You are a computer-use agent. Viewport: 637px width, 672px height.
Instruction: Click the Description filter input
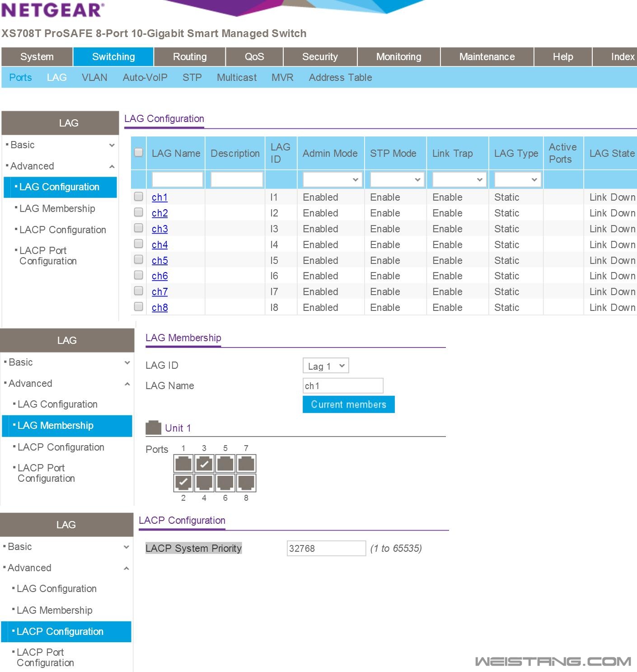point(236,179)
